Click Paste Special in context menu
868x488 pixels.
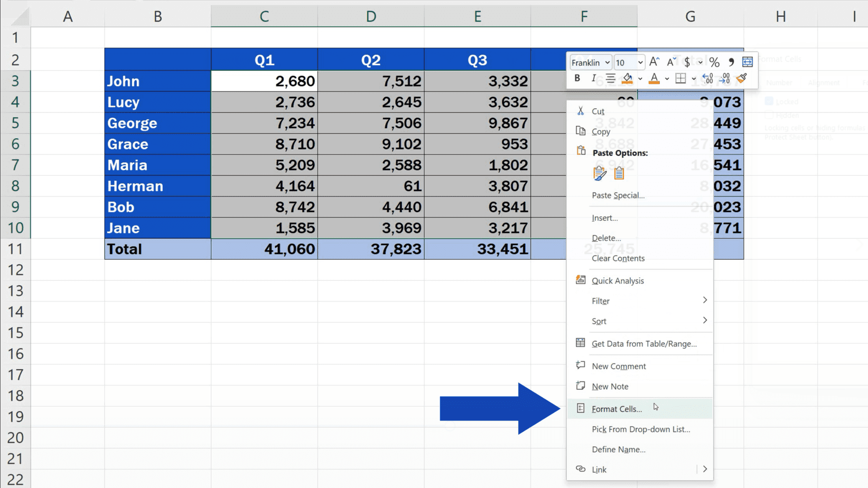pyautogui.click(x=618, y=195)
